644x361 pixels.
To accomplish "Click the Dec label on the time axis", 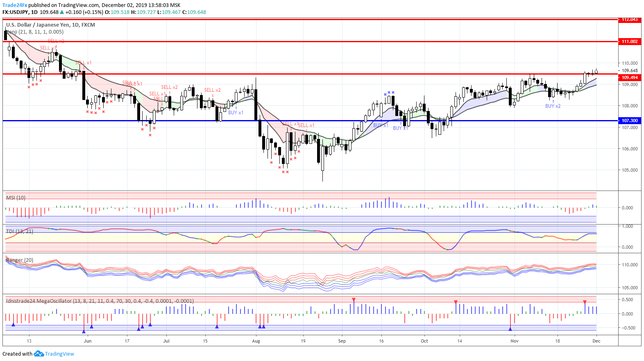I will (x=596, y=341).
